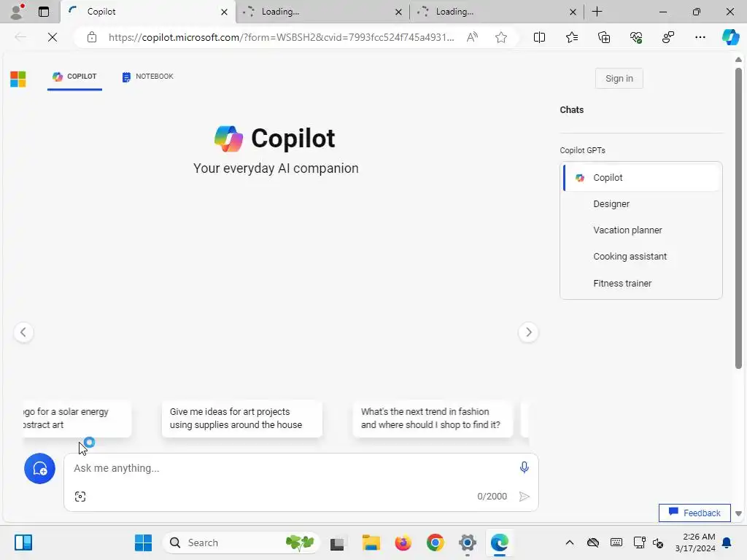Image resolution: width=747 pixels, height=560 pixels.
Task: Start a new topic chat button
Action: pos(39,469)
